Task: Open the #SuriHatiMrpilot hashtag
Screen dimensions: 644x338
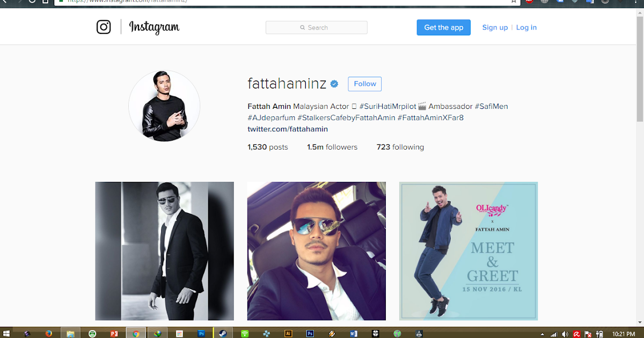Action: tap(387, 106)
